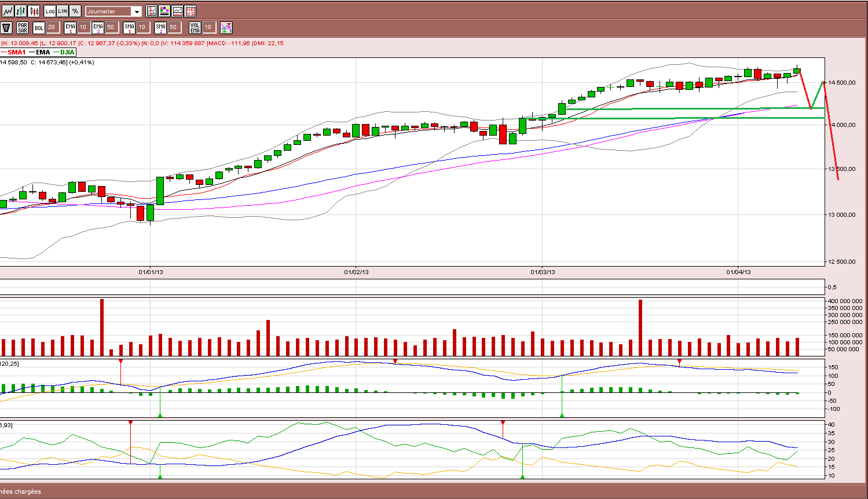Click the 400 000 000 volume axis label
Viewport: 868px width, 499px height.
coord(845,301)
